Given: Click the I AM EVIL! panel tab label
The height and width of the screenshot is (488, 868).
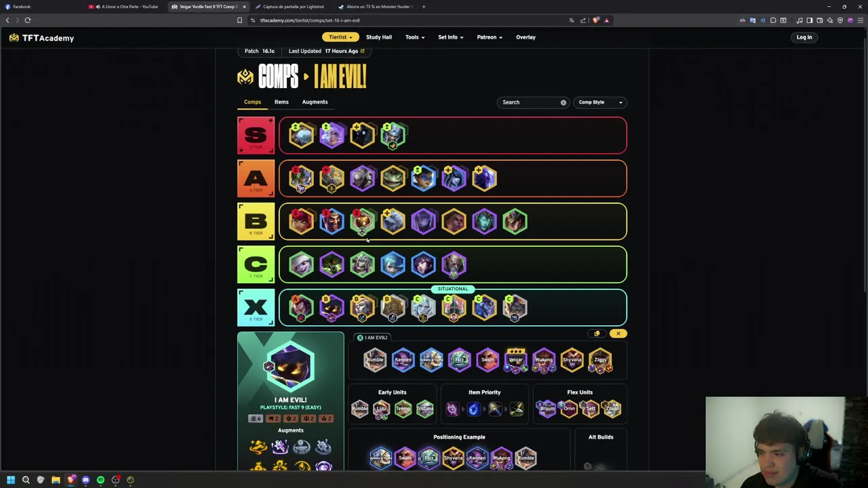Looking at the screenshot, I should coord(372,338).
